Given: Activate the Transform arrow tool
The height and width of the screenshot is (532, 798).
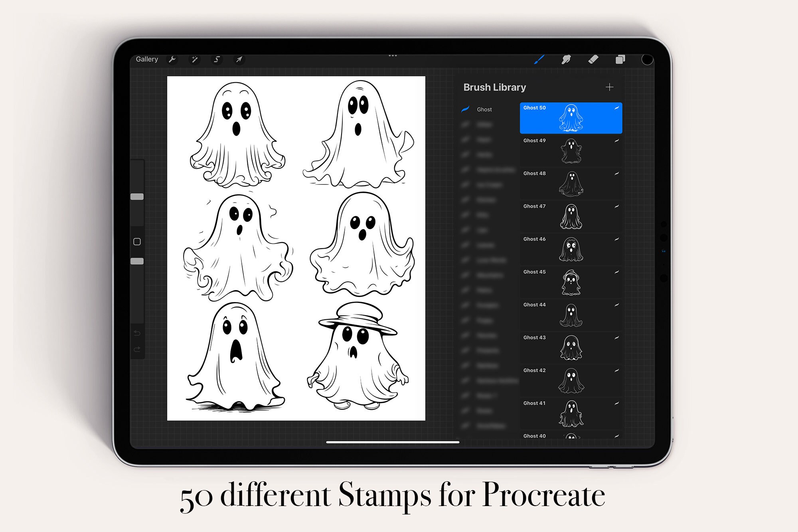Looking at the screenshot, I should (x=239, y=59).
